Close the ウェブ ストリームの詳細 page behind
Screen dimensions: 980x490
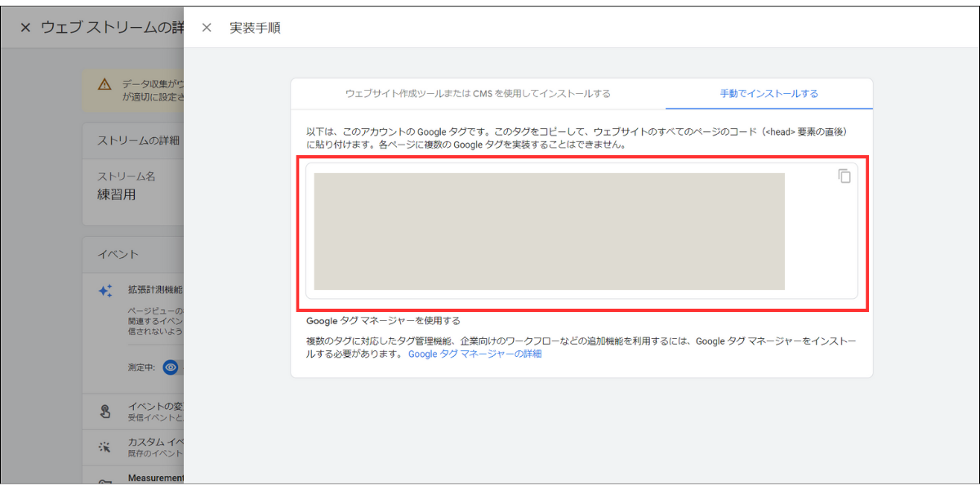click(25, 28)
